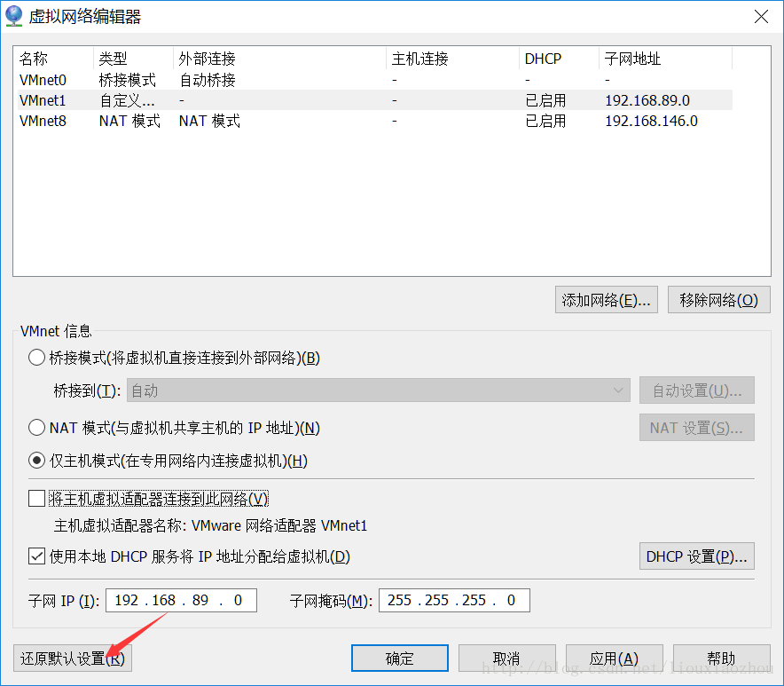Click the 自定义... type cell of VMnet1

(x=127, y=100)
